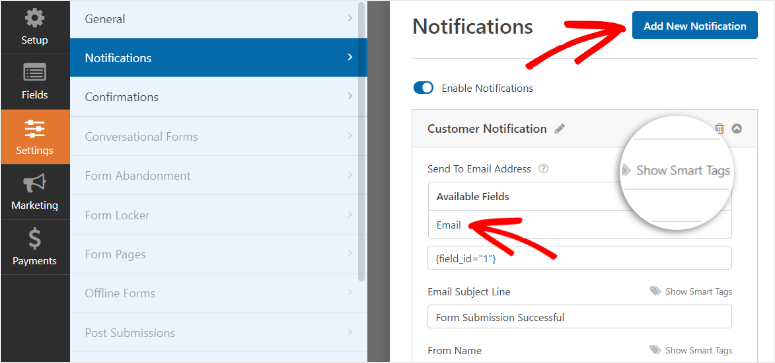Click tag icon beside Email Subject Line

tap(655, 291)
